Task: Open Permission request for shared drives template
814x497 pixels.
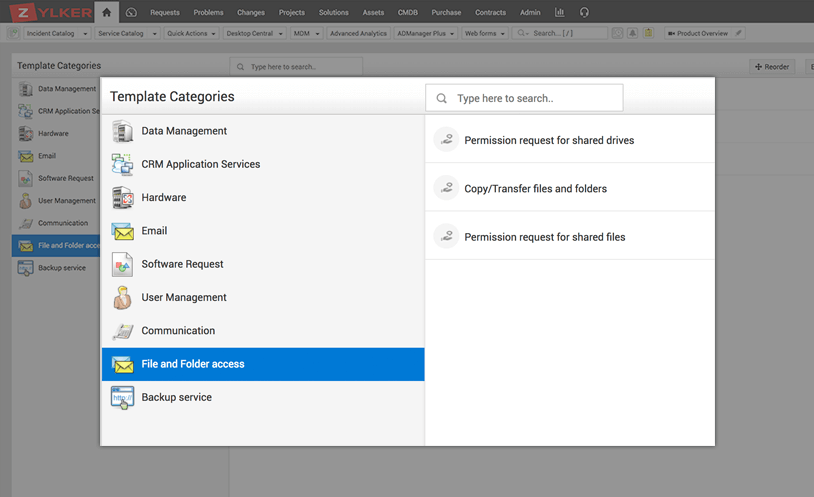Action: 549,140
